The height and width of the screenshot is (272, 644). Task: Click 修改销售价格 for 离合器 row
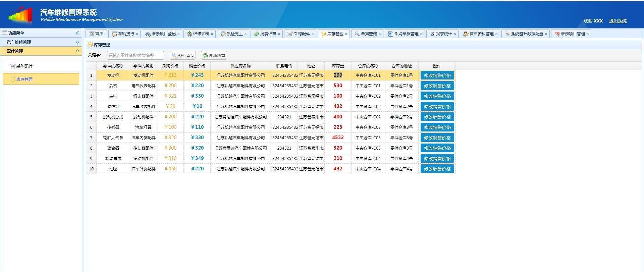[437, 148]
